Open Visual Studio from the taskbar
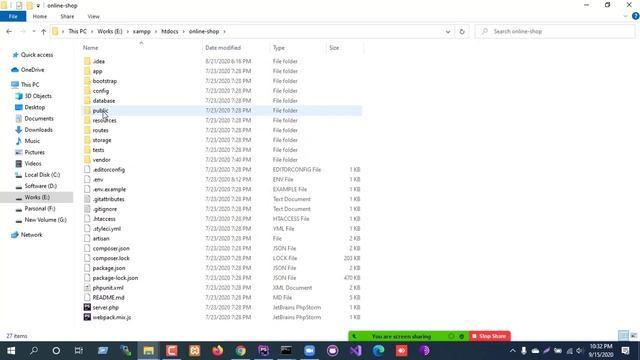This screenshot has width=640, height=360. click(x=356, y=351)
